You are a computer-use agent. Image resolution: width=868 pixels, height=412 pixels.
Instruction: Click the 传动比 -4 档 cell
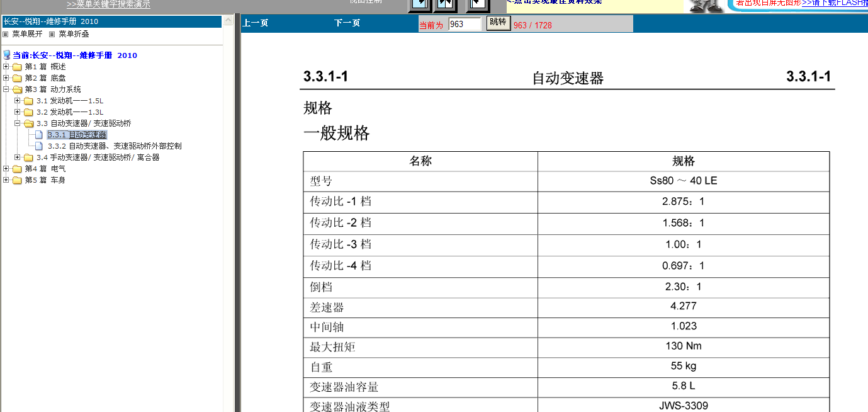[420, 266]
